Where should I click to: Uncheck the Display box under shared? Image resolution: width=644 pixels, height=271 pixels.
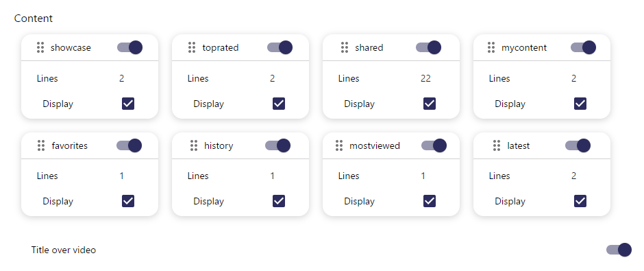click(x=430, y=104)
